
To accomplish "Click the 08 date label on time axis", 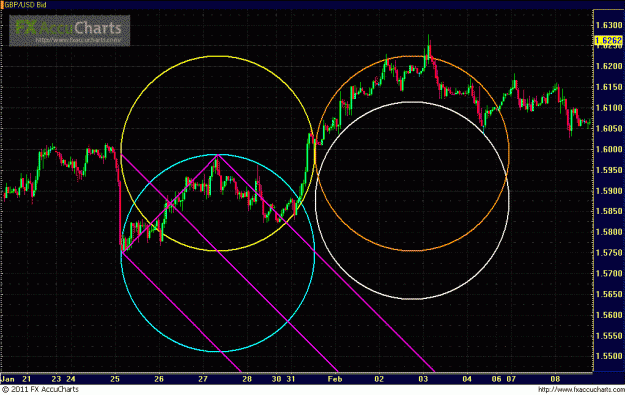I will (x=555, y=379).
